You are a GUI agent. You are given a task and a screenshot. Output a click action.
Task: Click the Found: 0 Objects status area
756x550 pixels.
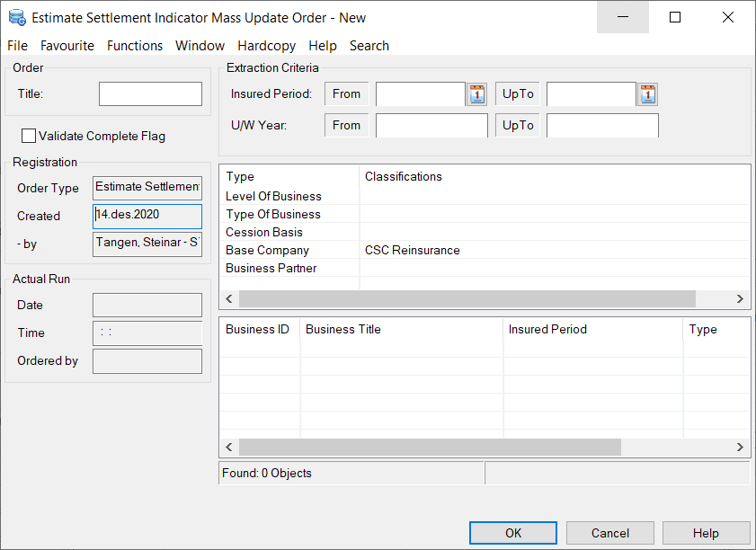(351, 473)
